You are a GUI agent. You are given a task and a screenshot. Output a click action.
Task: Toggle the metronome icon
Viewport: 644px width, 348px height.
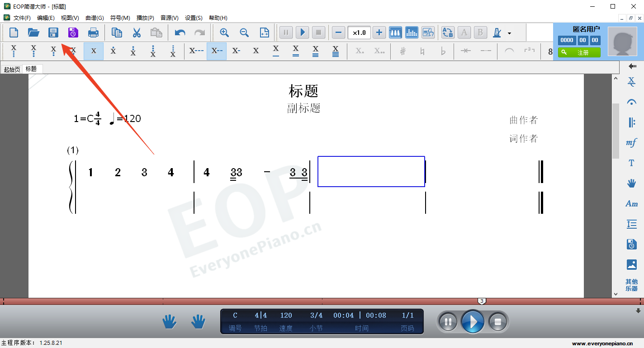tap(497, 33)
